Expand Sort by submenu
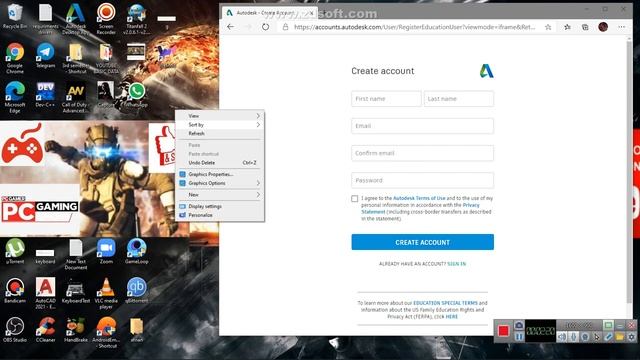Screen dimensions: 640x360 pyautogui.click(x=220, y=125)
